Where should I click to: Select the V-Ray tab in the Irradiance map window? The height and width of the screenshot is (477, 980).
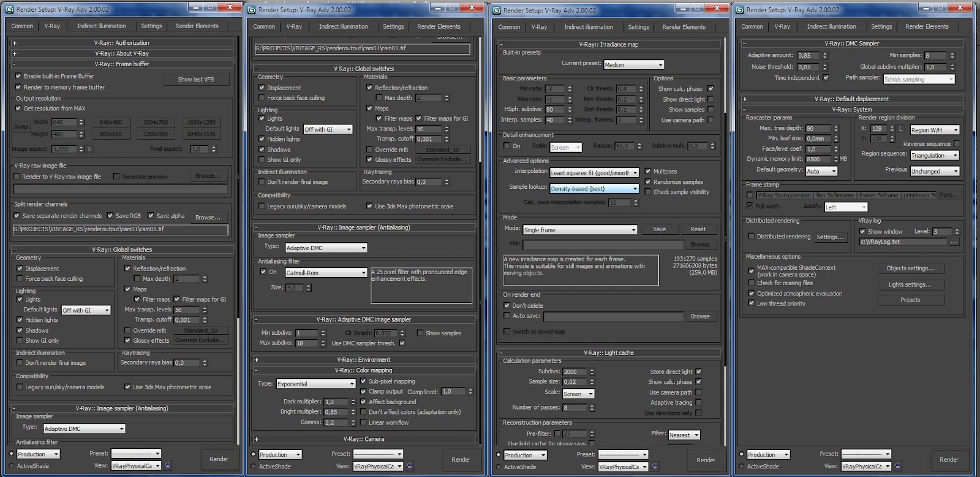[539, 27]
